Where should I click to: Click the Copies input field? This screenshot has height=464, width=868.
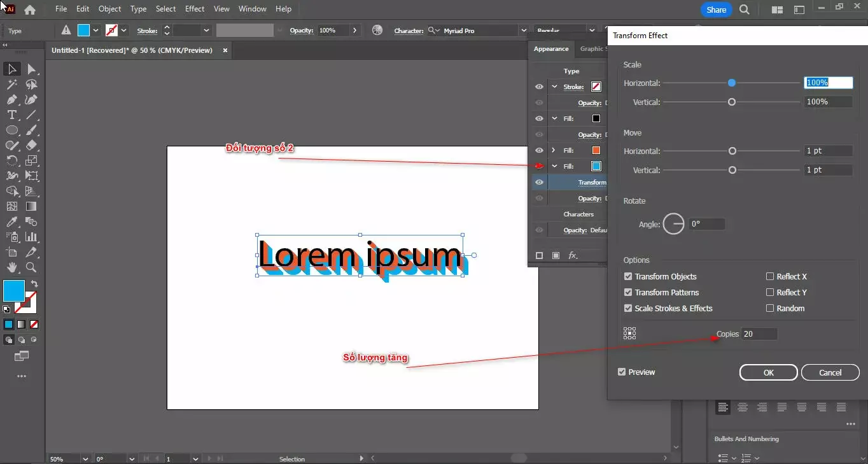(759, 334)
